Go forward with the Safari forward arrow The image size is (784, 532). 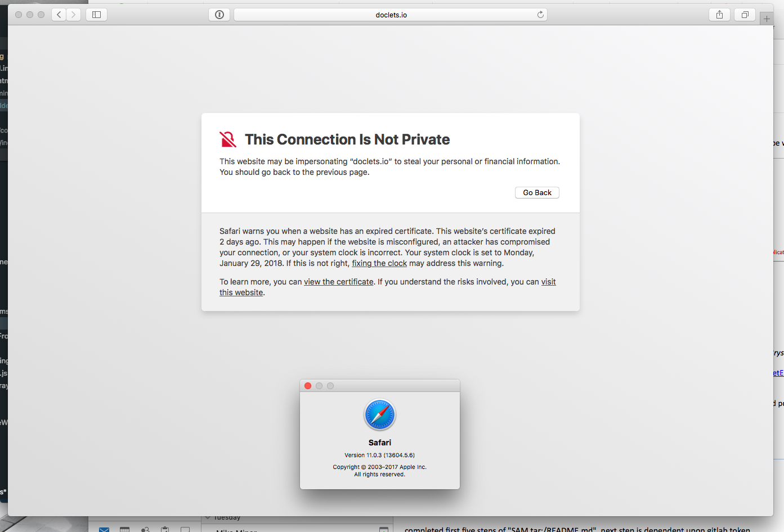point(74,15)
